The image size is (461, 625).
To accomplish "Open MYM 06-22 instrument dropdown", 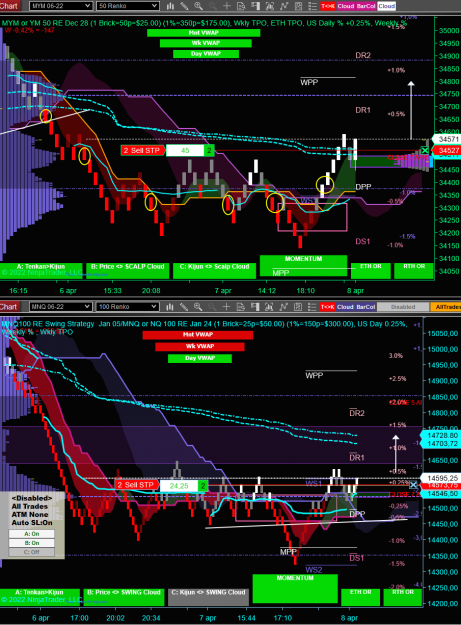I will pos(61,6).
